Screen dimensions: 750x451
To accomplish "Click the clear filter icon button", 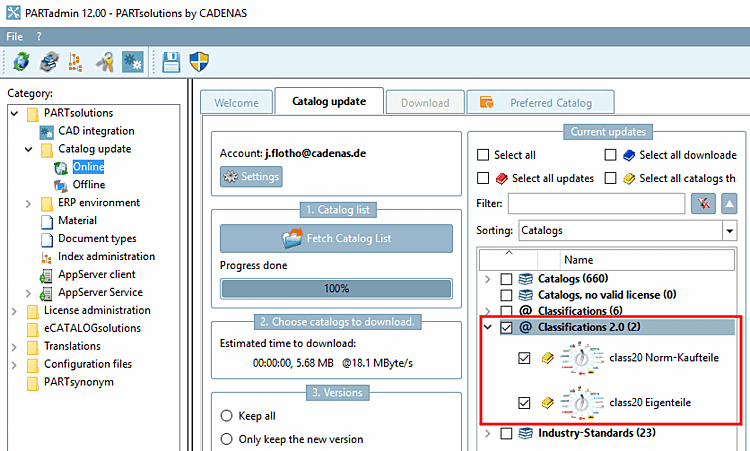I will (x=703, y=204).
